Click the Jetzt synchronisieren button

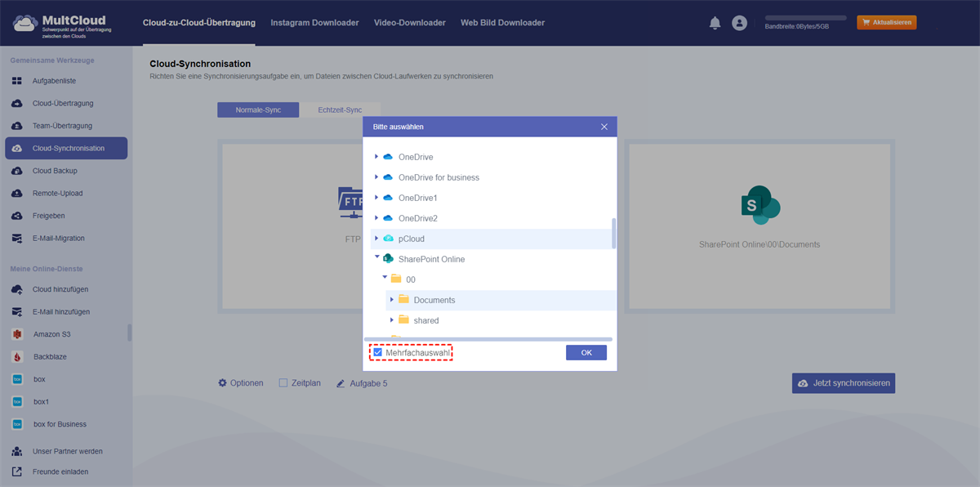[844, 383]
